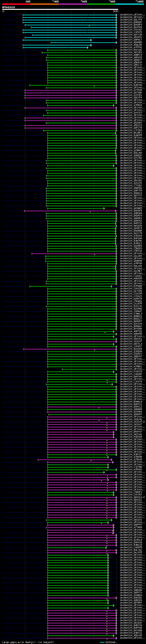Select the UniRef100_B8AHB9 label
This screenshot has height=644, width=146.
tap(131, 42)
